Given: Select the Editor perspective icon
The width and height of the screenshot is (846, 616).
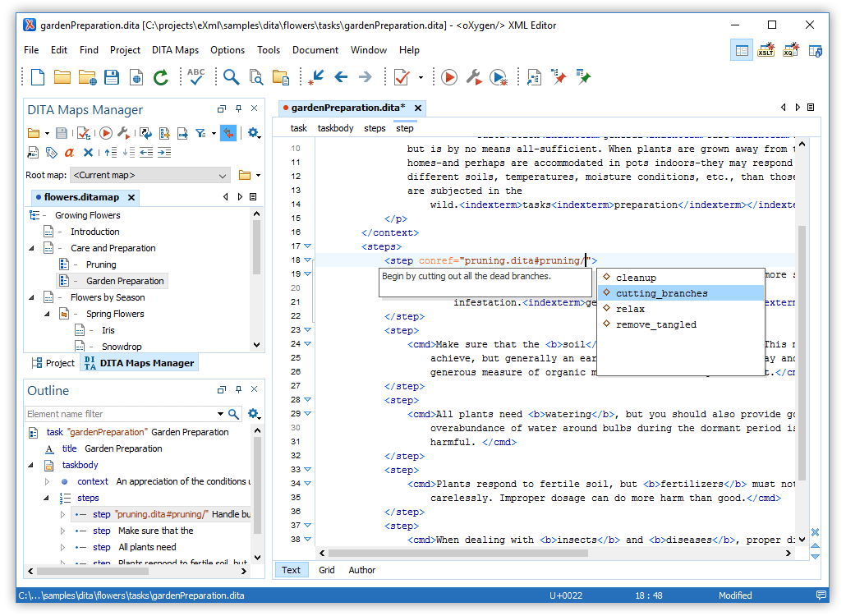Looking at the screenshot, I should [x=742, y=51].
